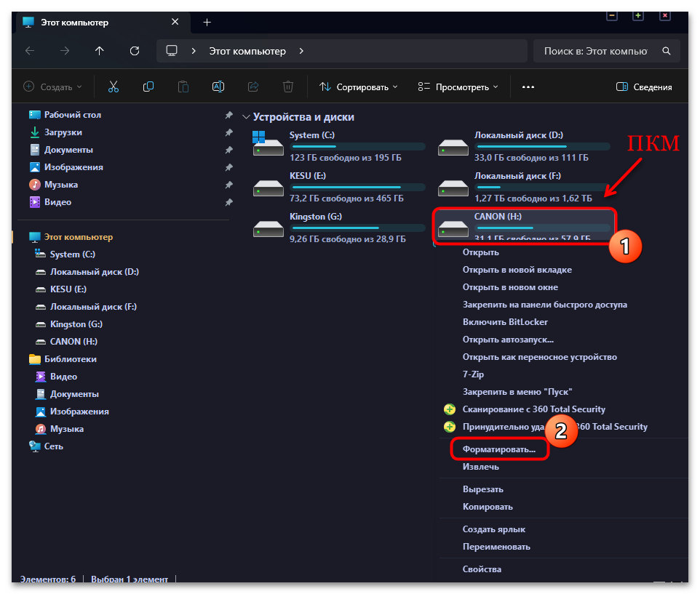Go back with the left arrow
700x594 pixels.
30,51
